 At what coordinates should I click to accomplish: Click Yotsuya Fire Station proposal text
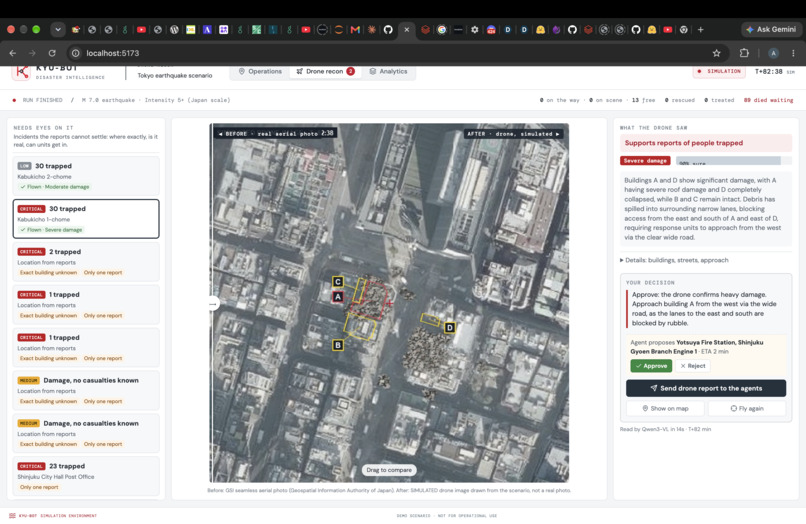pos(697,347)
